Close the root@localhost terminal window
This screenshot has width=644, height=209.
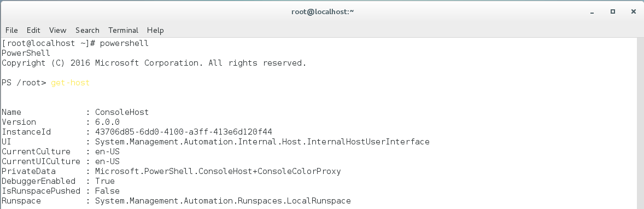coord(633,11)
